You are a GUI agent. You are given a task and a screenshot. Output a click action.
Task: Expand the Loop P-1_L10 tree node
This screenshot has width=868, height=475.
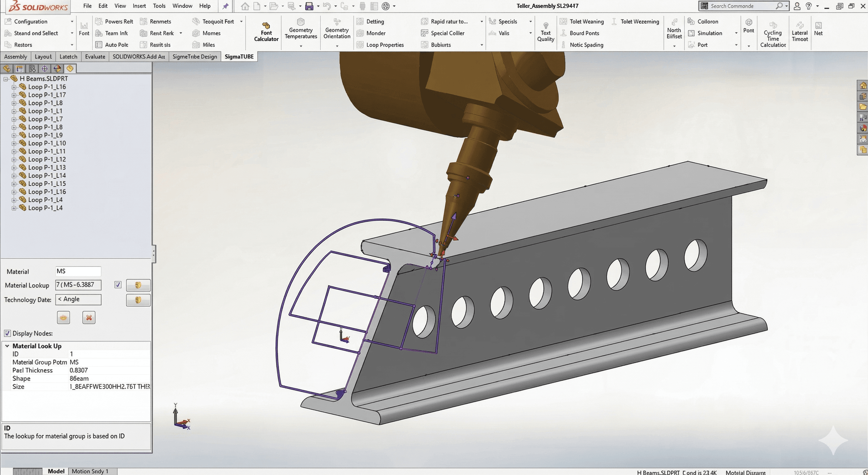14,143
